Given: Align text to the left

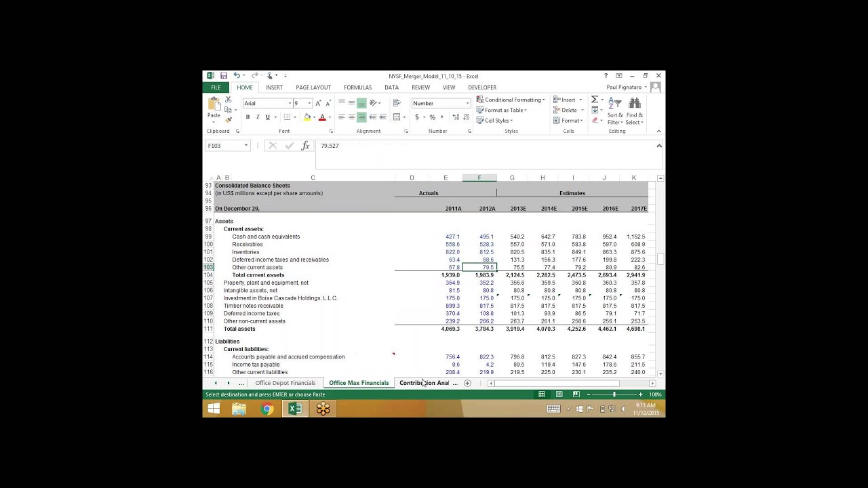Looking at the screenshot, I should tap(341, 117).
